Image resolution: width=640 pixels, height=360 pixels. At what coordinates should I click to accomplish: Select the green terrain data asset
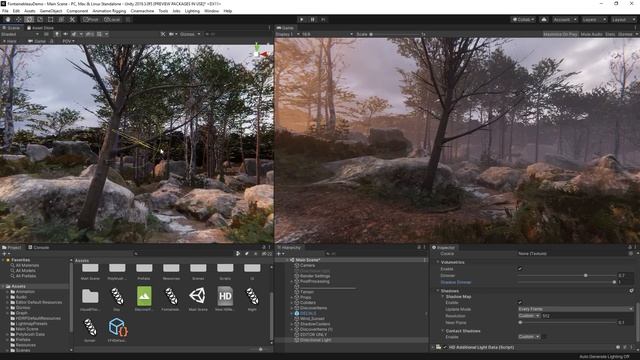click(144, 298)
